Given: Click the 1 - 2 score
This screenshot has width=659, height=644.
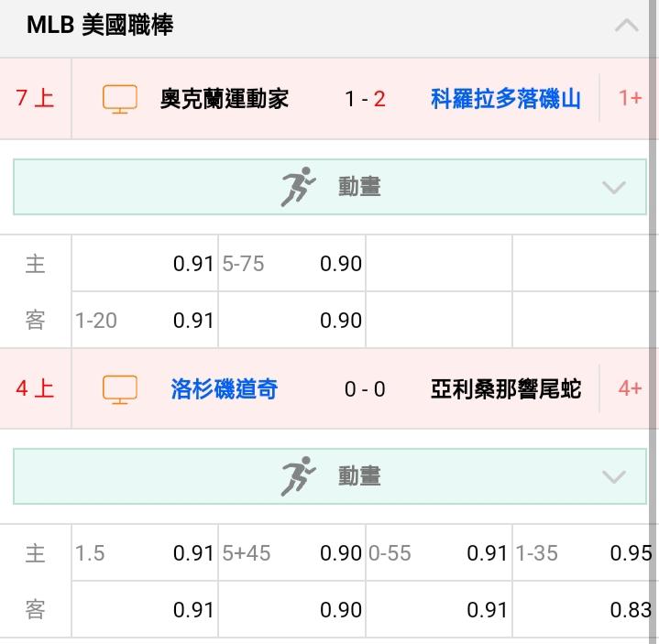Looking at the screenshot, I should (x=365, y=99).
